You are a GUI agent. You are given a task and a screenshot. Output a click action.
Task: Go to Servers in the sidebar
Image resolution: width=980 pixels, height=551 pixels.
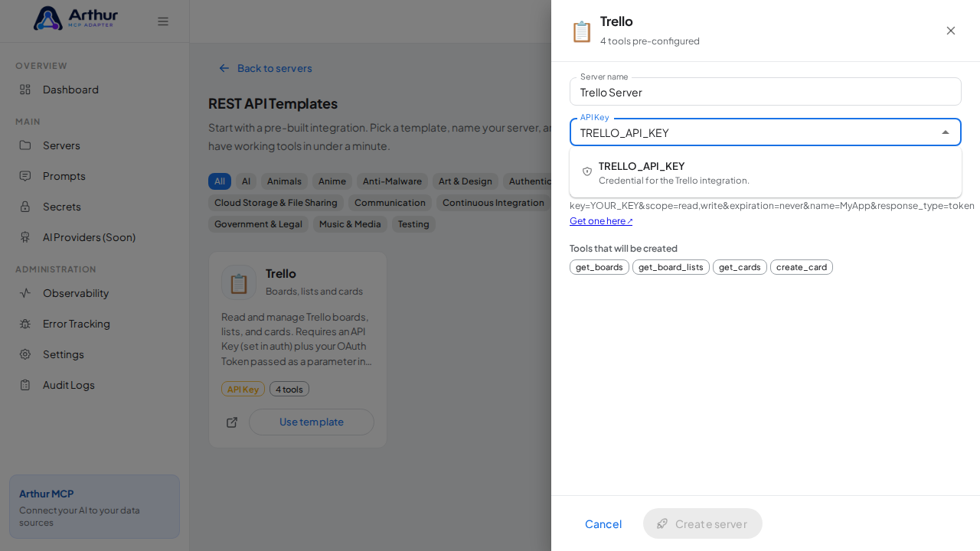coord(95,145)
